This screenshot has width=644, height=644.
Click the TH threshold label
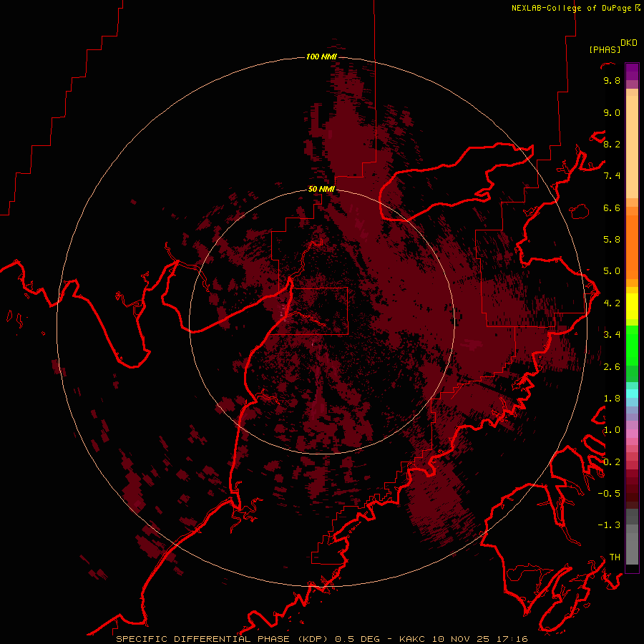615,557
